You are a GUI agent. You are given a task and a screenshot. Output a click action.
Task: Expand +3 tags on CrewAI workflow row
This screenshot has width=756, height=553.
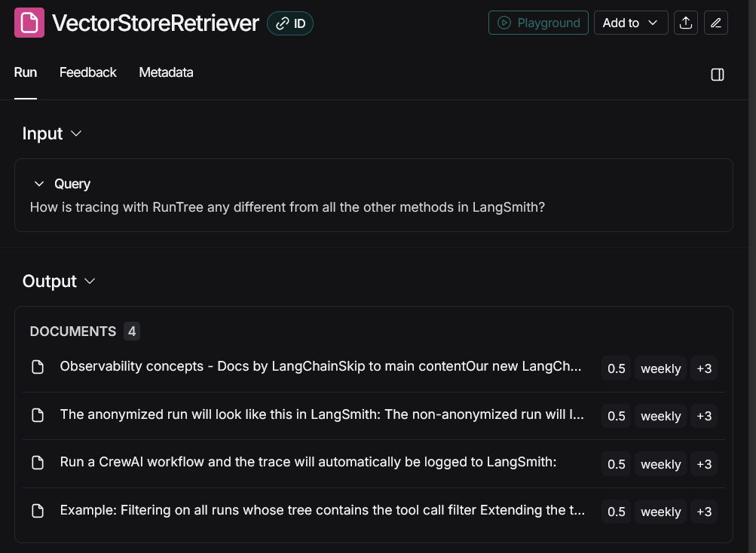click(704, 464)
